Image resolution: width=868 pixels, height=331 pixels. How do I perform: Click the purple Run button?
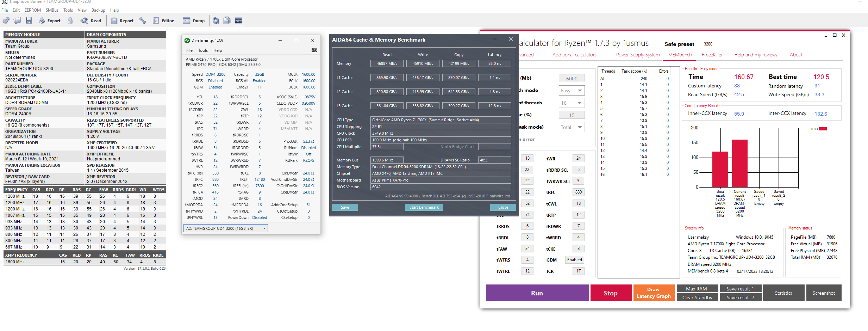pyautogui.click(x=537, y=293)
